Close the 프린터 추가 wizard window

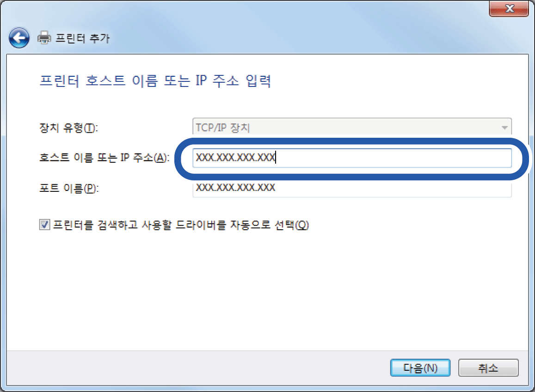[509, 8]
